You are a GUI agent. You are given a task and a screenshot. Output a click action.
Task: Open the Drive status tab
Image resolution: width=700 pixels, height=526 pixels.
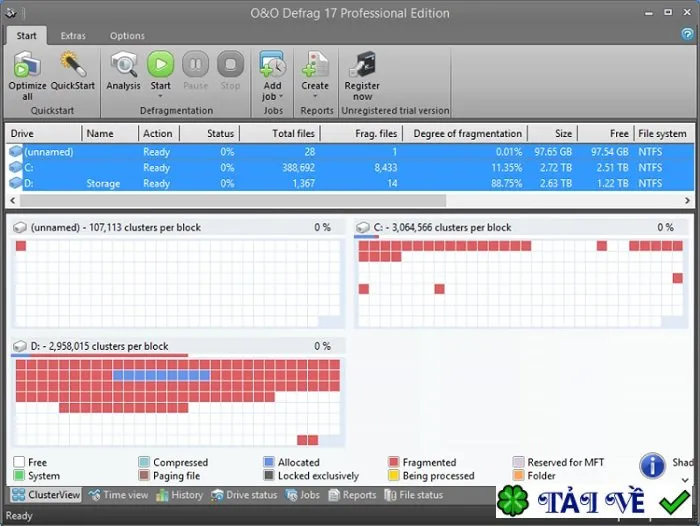point(245,495)
